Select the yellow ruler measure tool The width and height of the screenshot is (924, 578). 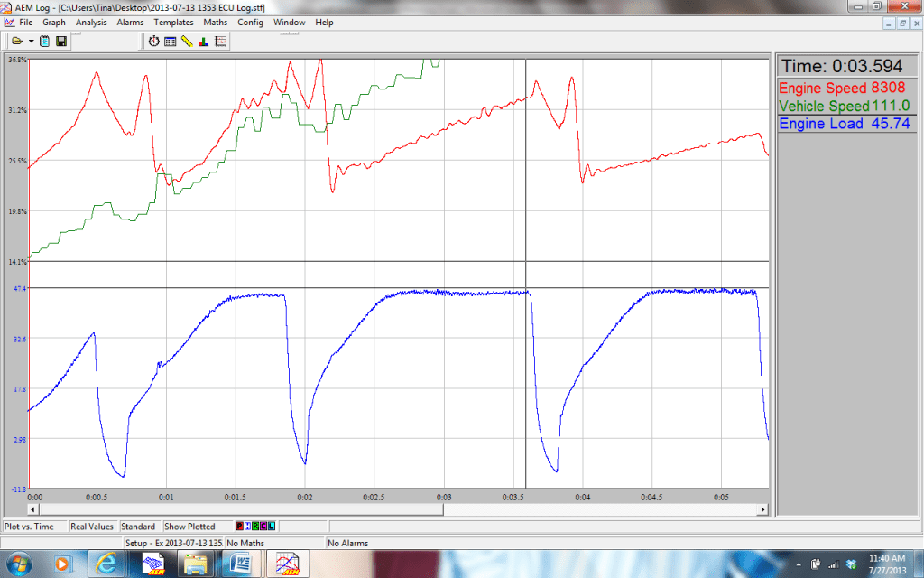coord(187,42)
